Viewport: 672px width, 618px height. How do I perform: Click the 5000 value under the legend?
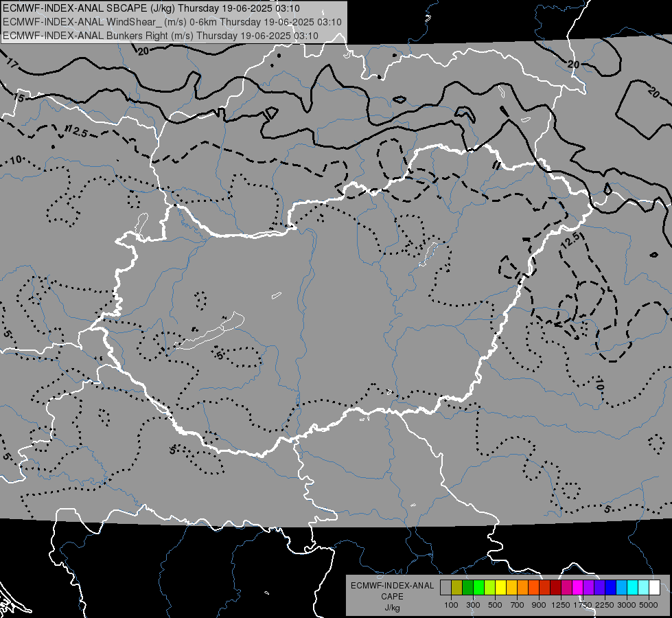[x=649, y=605]
